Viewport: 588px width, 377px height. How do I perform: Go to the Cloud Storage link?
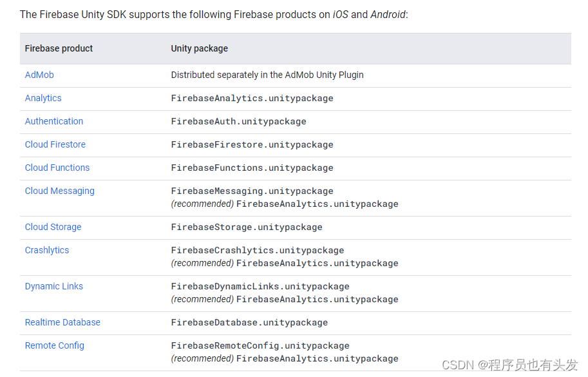tap(53, 227)
